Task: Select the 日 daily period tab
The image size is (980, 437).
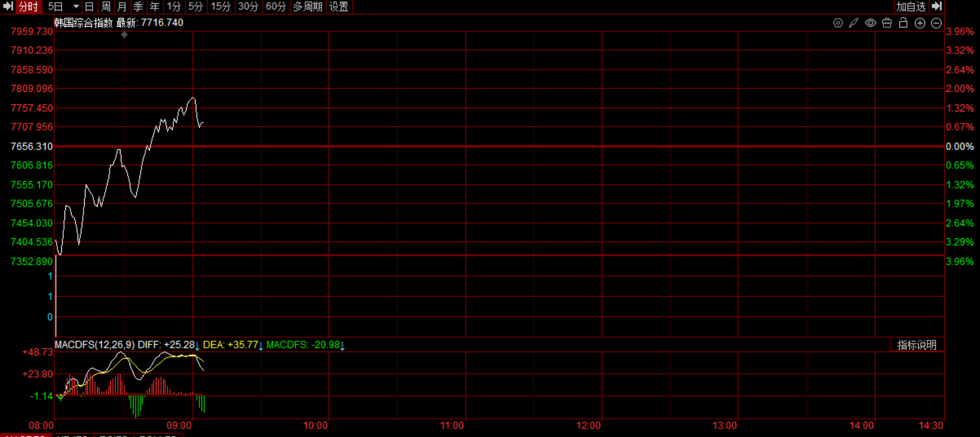Action: (x=89, y=7)
